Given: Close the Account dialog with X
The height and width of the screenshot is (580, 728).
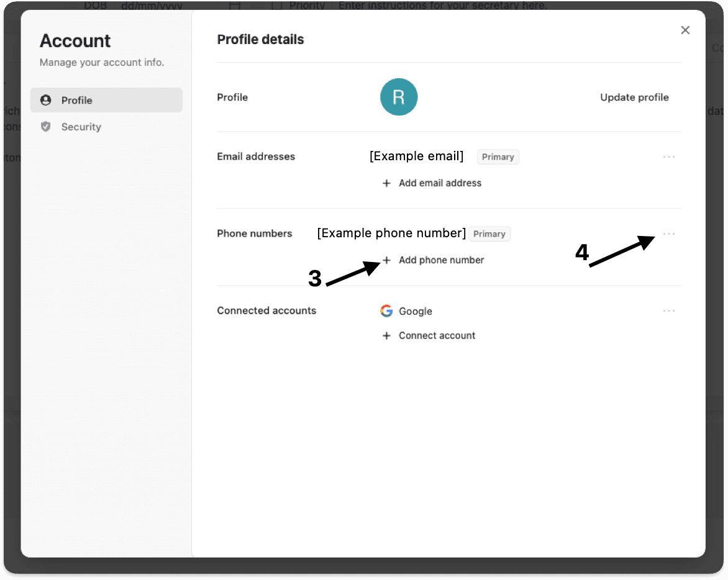Looking at the screenshot, I should [685, 30].
